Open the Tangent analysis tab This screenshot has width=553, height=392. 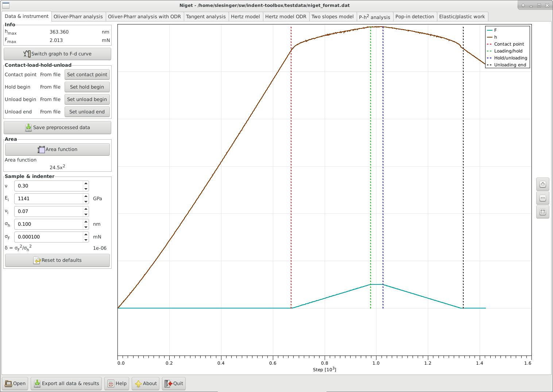coord(206,16)
